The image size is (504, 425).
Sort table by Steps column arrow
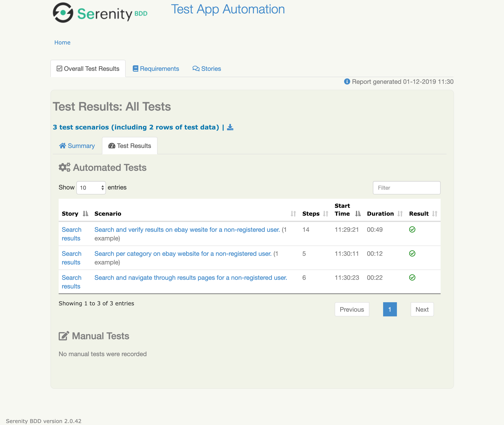click(x=325, y=214)
